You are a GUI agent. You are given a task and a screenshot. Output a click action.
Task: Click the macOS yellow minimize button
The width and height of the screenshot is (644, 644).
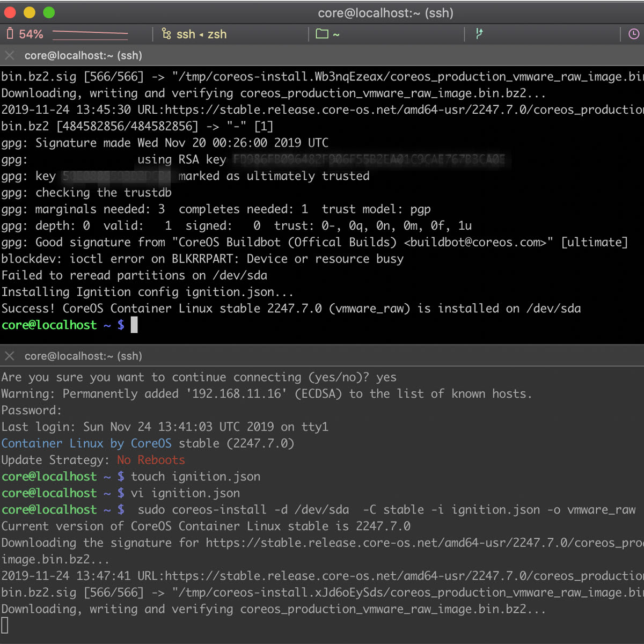30,12
